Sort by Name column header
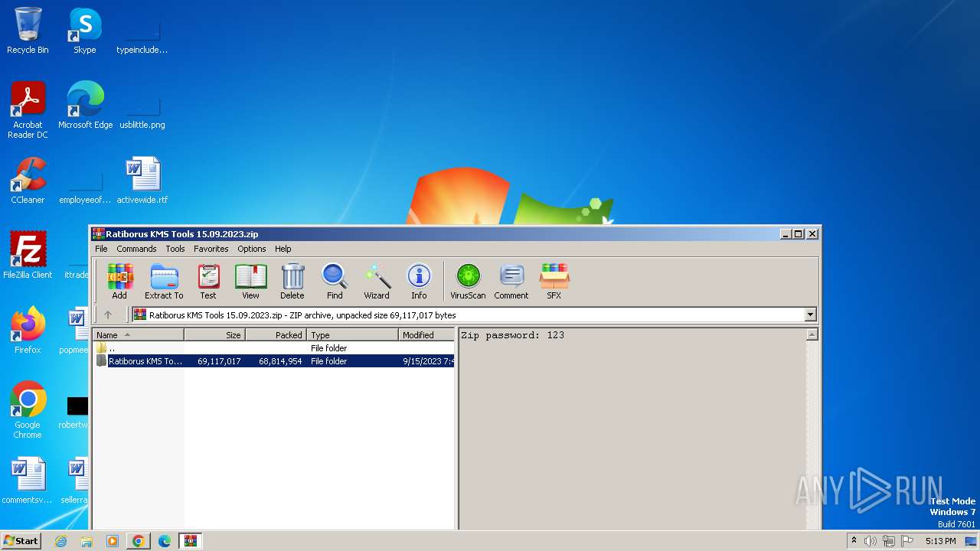 (139, 334)
